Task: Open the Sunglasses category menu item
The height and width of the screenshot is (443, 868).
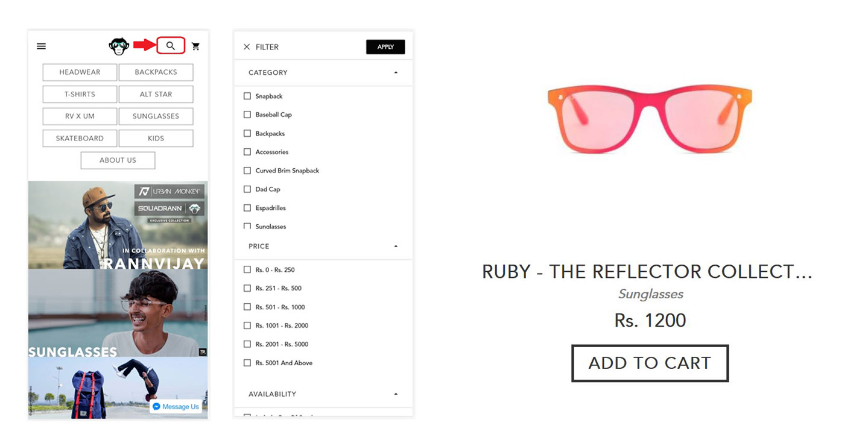Action: pyautogui.click(x=156, y=116)
